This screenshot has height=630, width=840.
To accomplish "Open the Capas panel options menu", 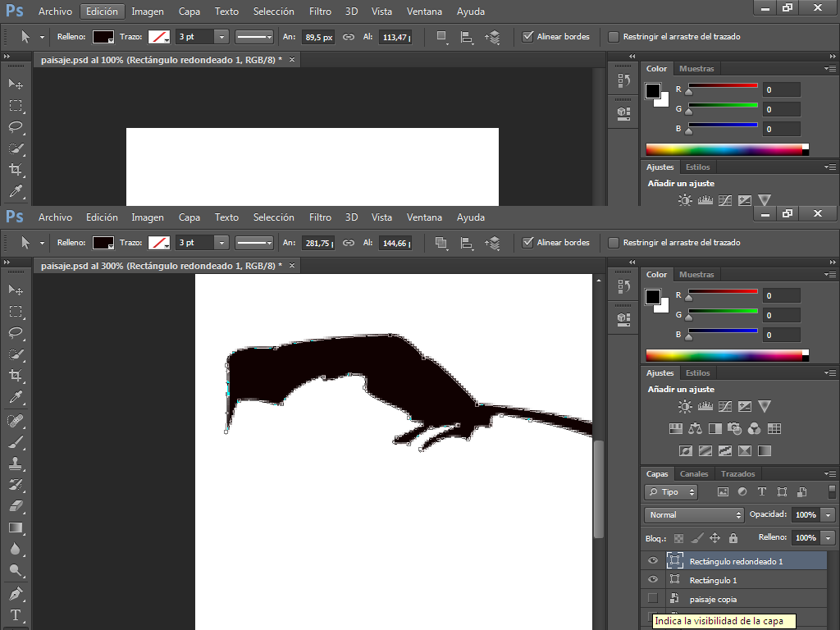I will (830, 473).
